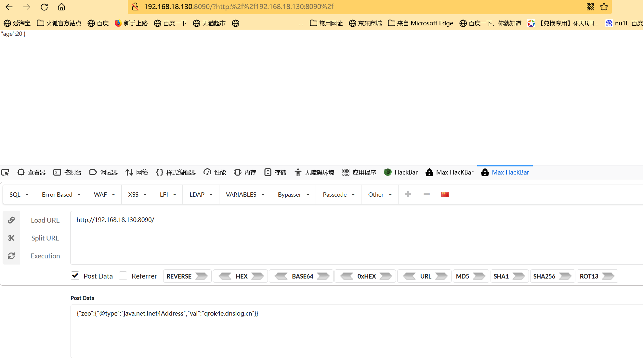Enable the Referrer checkbox
This screenshot has height=364, width=643.
click(123, 276)
